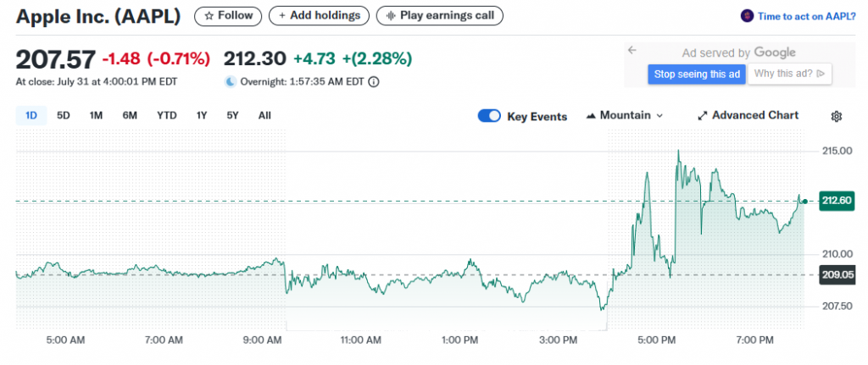Click the 11:00 AM time label
This screenshot has width=868, height=365.
tap(359, 340)
